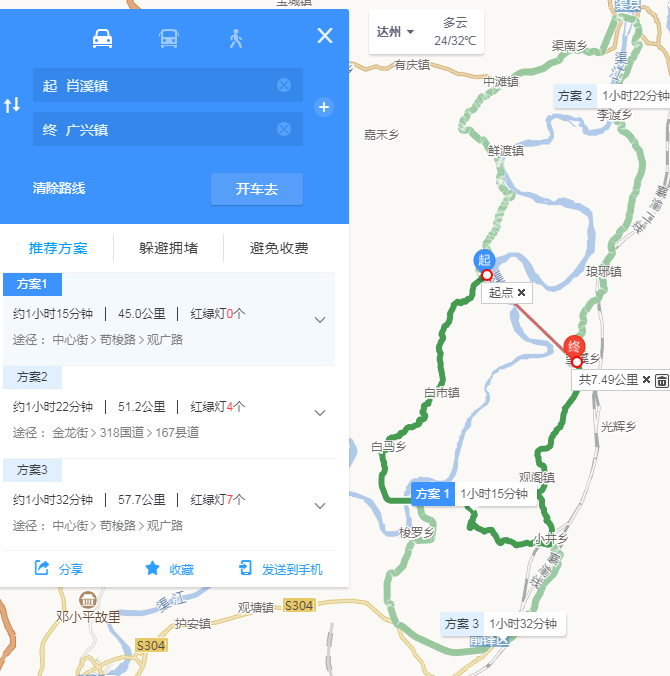Image resolution: width=670 pixels, height=676 pixels.
Task: Click the 收藏 star button
Action: click(x=169, y=569)
